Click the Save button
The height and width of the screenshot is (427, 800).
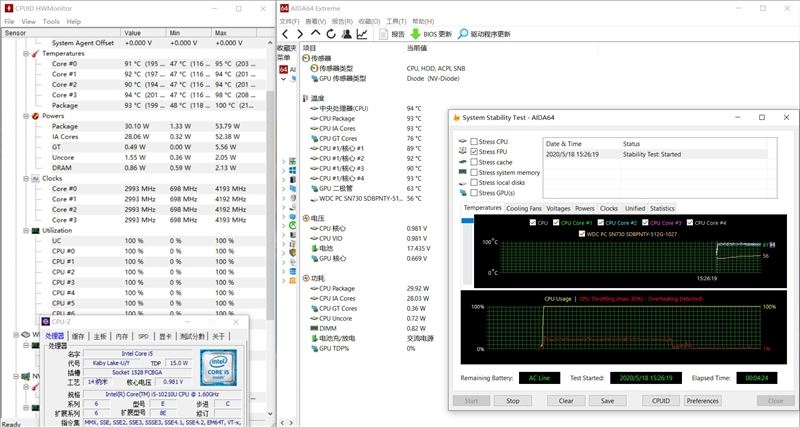pyautogui.click(x=607, y=401)
